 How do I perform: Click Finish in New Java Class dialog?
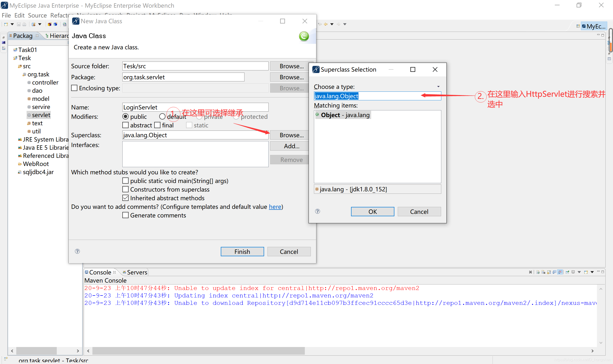point(242,252)
